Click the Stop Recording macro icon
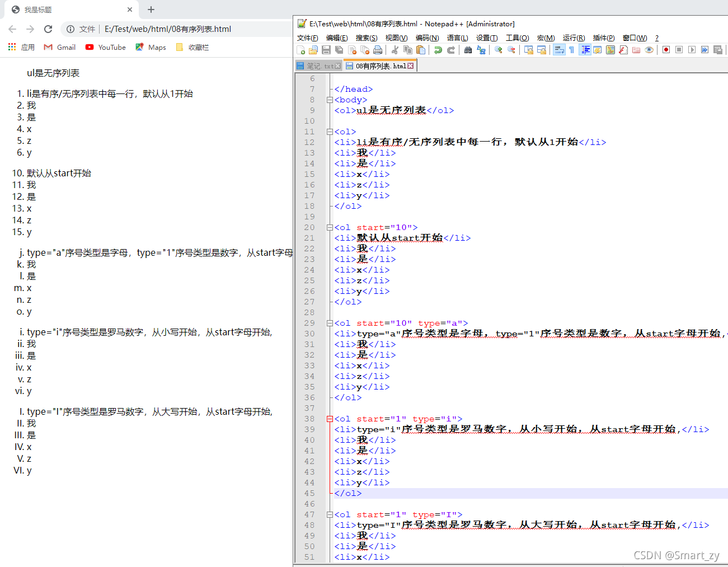Viewport: 728px width, 567px height. [x=679, y=50]
